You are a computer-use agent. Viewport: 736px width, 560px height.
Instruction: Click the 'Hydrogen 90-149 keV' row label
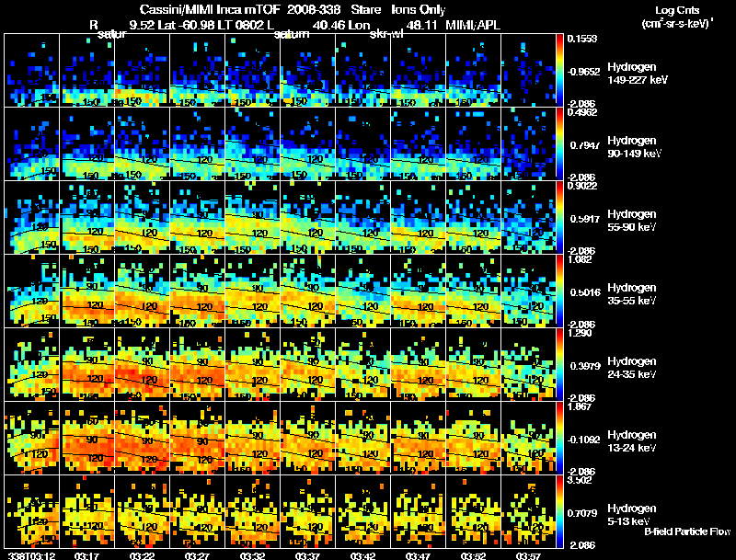[634, 147]
